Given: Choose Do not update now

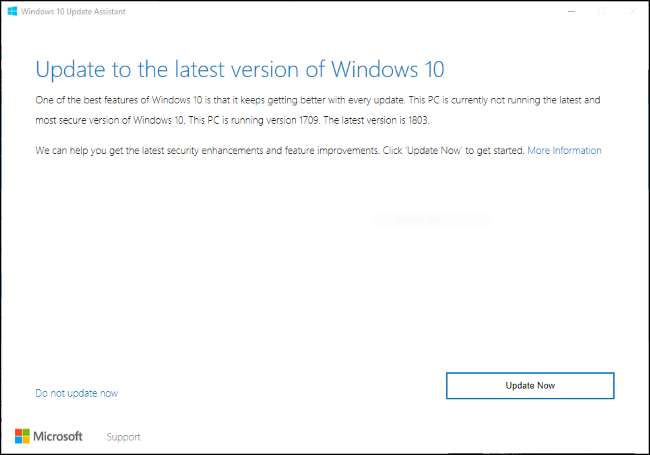Looking at the screenshot, I should (x=76, y=393).
